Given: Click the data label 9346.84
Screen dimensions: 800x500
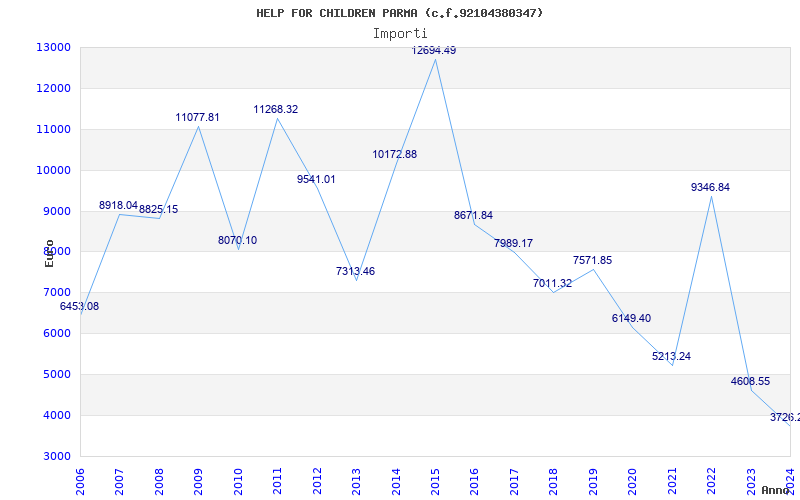Looking at the screenshot, I should 711,187.
